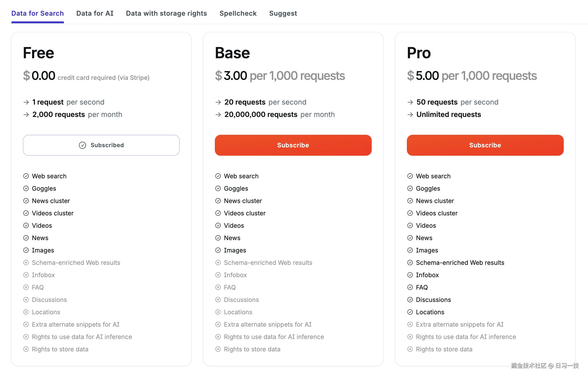Click the checkmark icon beside Free plan's Web search

pyautogui.click(x=26, y=176)
